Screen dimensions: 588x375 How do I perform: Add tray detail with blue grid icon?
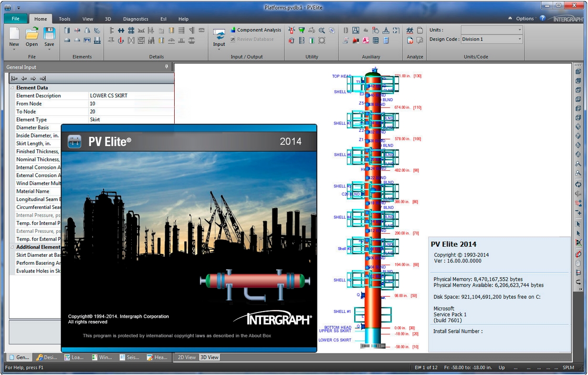click(131, 30)
